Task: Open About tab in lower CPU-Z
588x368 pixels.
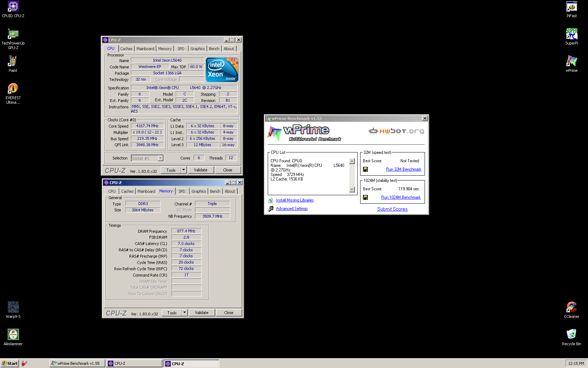Action: click(230, 191)
